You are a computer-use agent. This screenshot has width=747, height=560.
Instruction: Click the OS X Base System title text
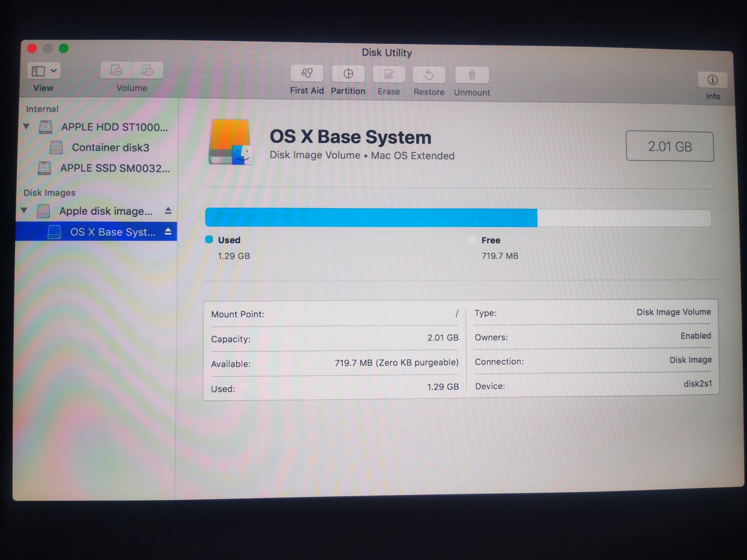[x=350, y=137]
